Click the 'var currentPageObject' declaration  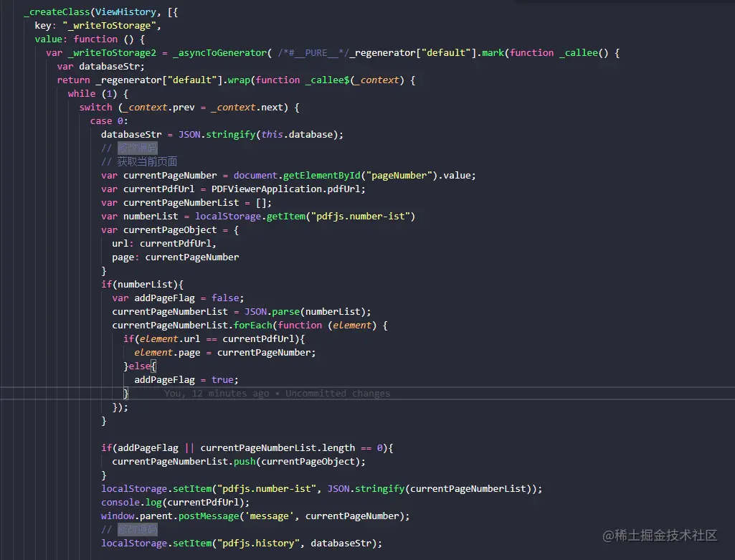pos(159,229)
